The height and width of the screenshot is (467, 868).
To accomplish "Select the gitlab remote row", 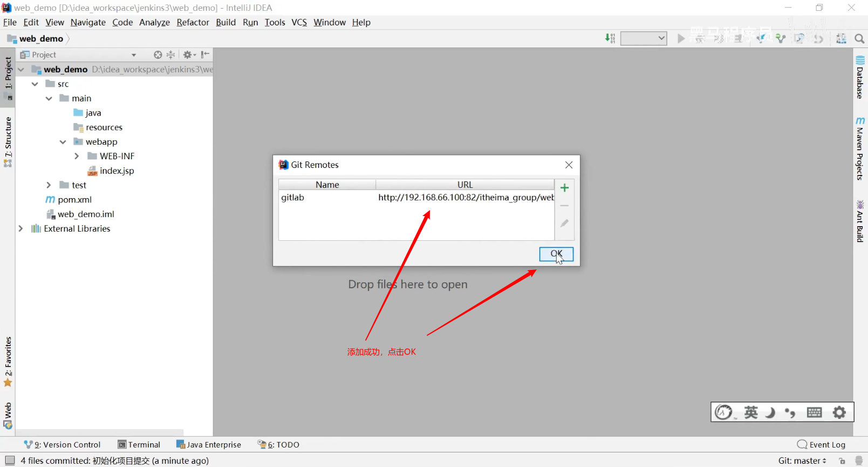I will 416,198.
